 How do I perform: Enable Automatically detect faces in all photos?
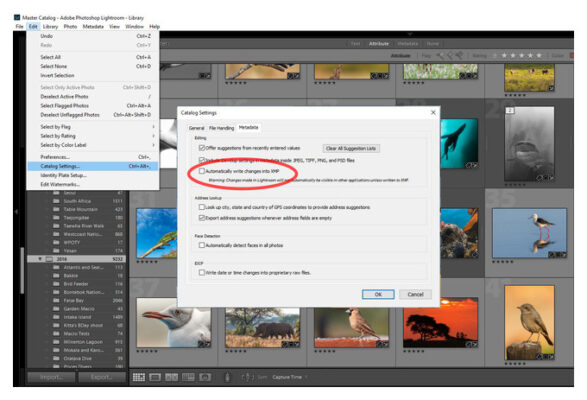[202, 245]
